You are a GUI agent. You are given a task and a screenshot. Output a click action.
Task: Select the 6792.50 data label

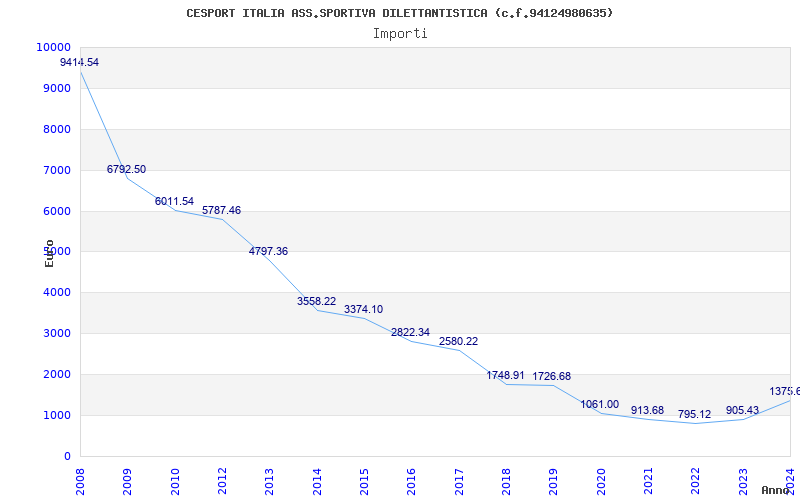click(x=126, y=169)
